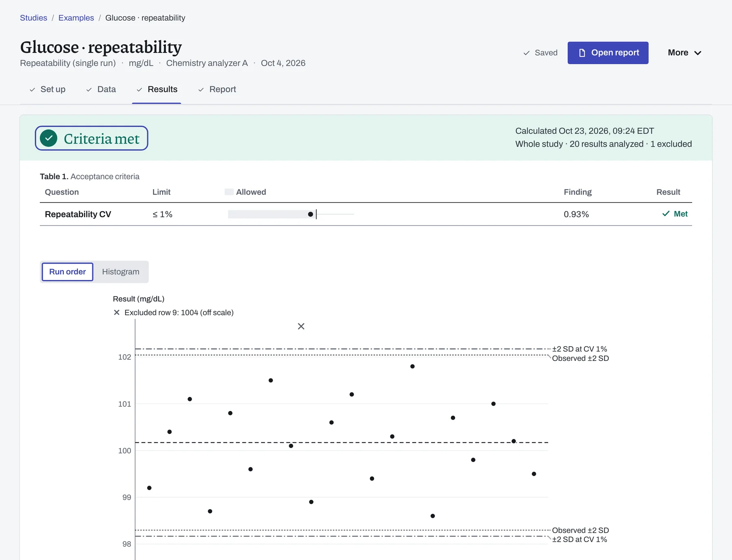Click the document icon in Open report
Image resolution: width=732 pixels, height=560 pixels.
[582, 53]
